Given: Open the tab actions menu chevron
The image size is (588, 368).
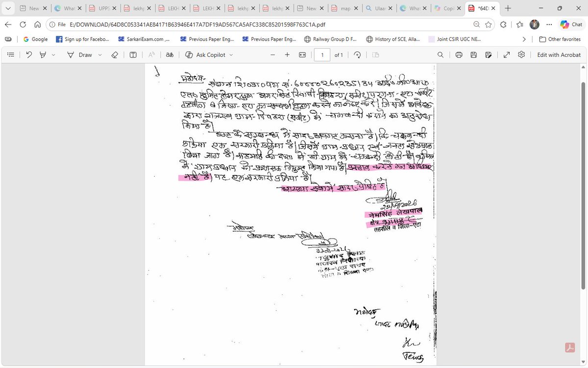Looking at the screenshot, I should pos(7,8).
